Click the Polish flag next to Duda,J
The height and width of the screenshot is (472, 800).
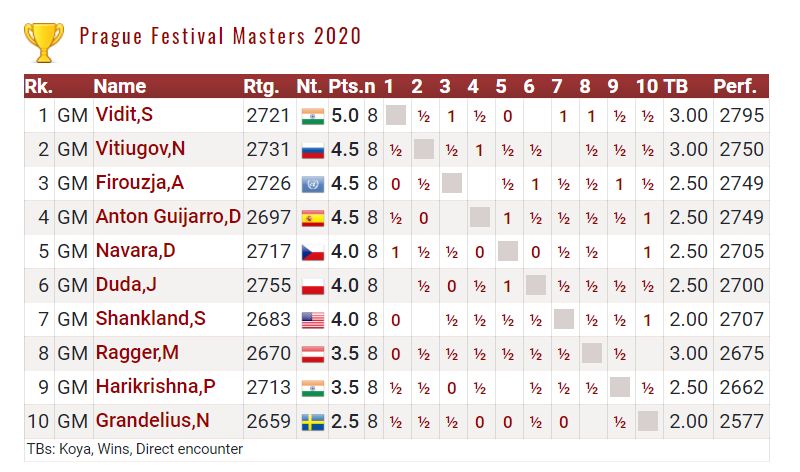[x=312, y=286]
